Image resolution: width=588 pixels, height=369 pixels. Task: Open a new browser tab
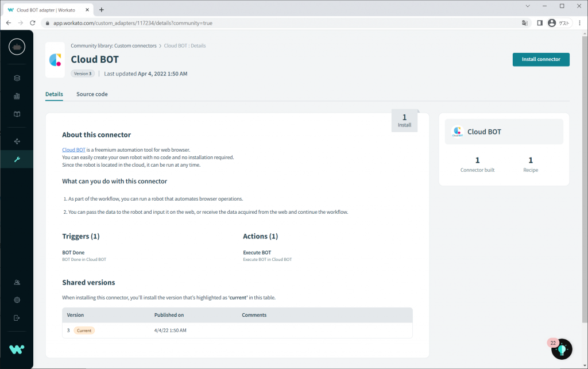(101, 10)
